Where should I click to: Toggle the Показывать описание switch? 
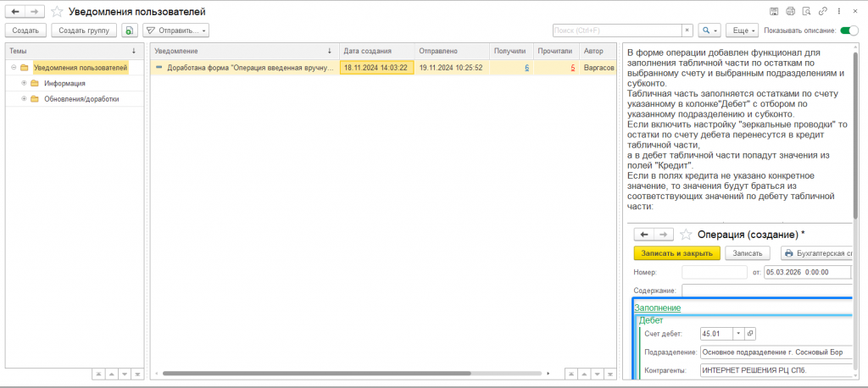pyautogui.click(x=849, y=30)
